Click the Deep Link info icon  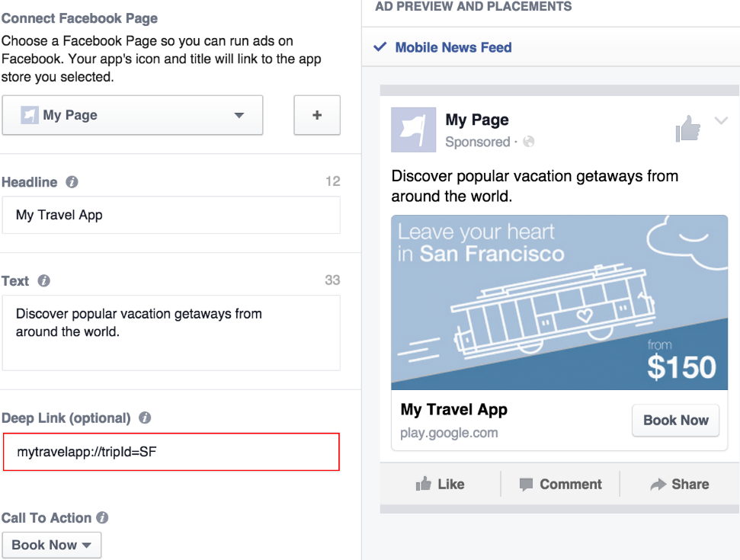click(145, 418)
